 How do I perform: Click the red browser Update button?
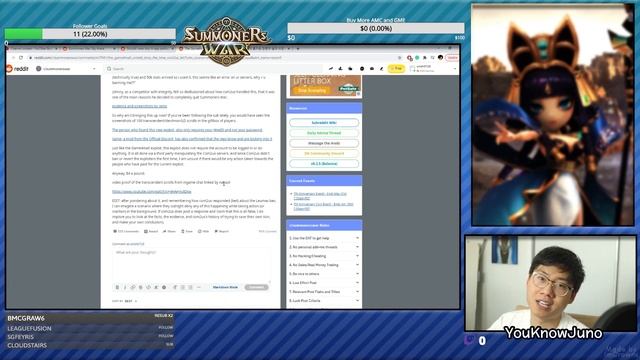click(x=452, y=58)
